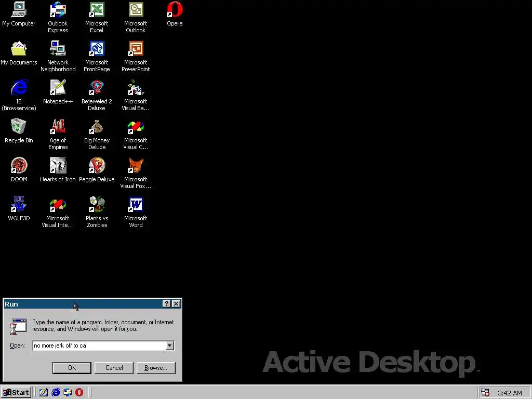
Task: Click the Run dialog title bar
Action: point(92,303)
